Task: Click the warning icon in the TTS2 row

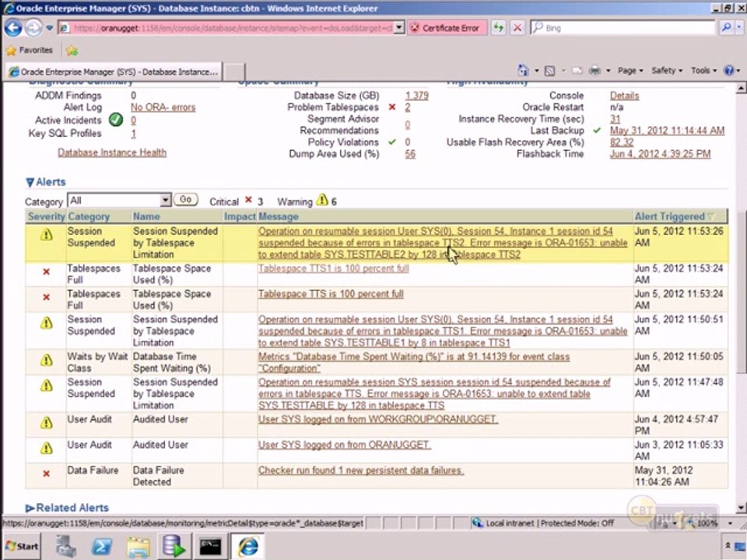Action: pyautogui.click(x=46, y=234)
